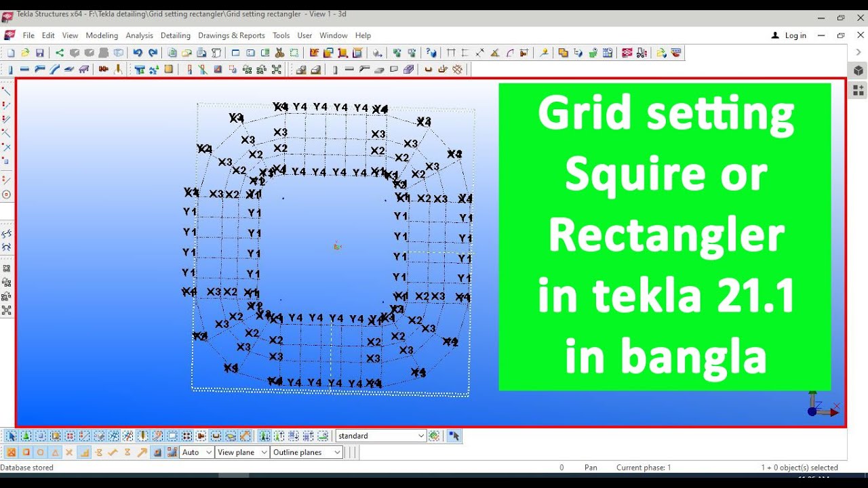Viewport: 868px width, 488px height.
Task: Open the Help menu
Action: 363,35
